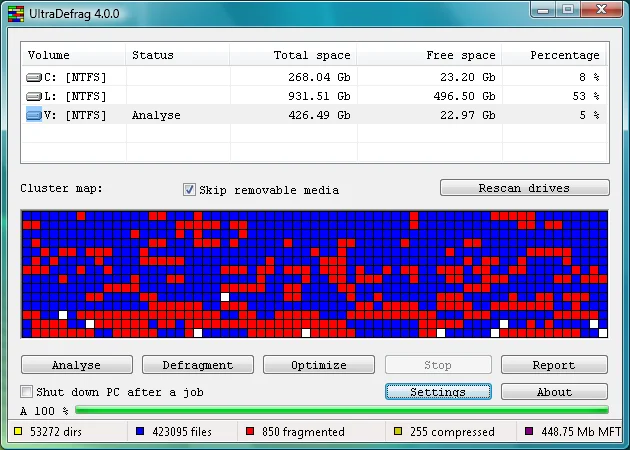Select the V: [NTFS] volume row
630x450 pixels.
(x=314, y=115)
